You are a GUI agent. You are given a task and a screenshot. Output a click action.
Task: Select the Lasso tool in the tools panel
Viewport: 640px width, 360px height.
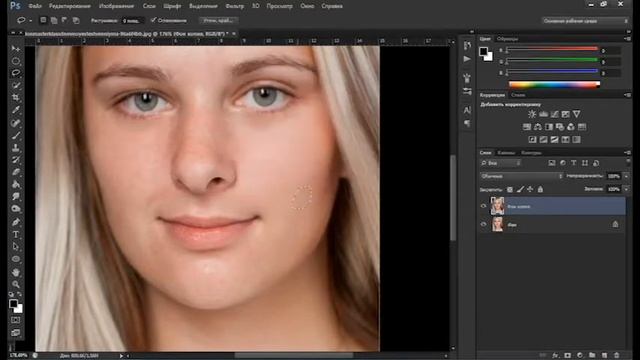[x=16, y=73]
